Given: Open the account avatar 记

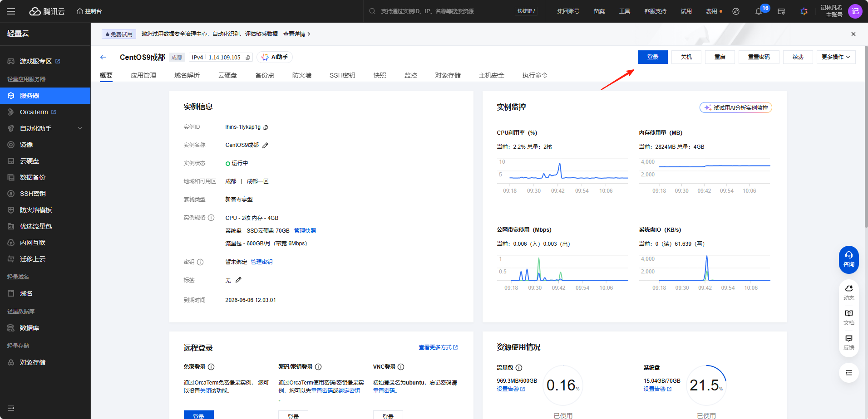Looking at the screenshot, I should [x=855, y=11].
